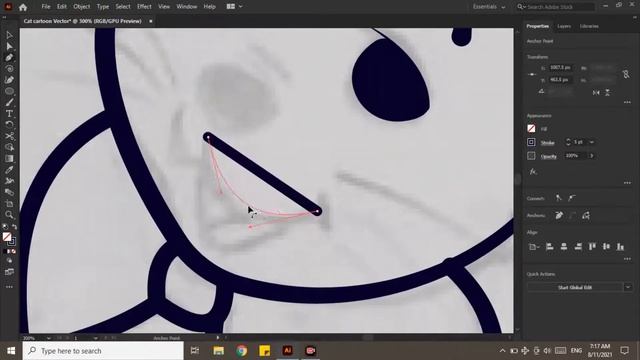
Task: Choose the Ellipse shape tool
Action: pos(9,91)
